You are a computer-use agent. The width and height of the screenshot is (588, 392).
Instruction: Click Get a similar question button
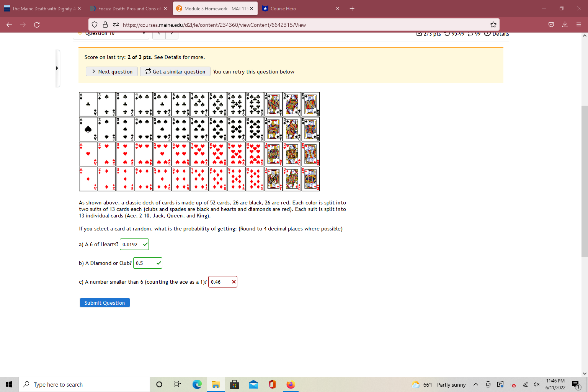click(175, 72)
